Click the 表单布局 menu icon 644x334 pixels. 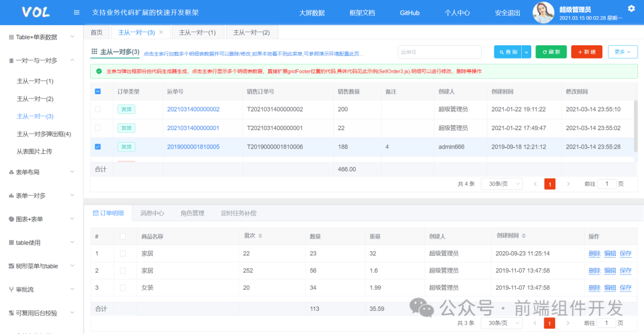pos(11,172)
